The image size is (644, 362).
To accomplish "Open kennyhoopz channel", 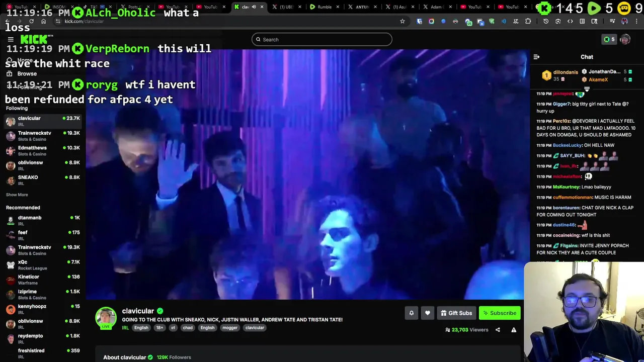I will (43, 309).
